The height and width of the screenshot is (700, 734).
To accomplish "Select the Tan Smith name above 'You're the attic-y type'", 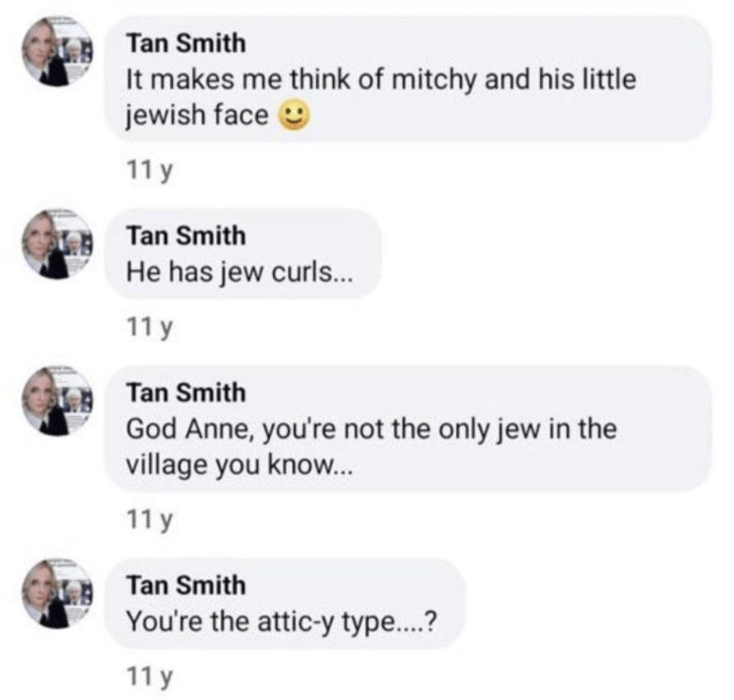I will point(185,584).
